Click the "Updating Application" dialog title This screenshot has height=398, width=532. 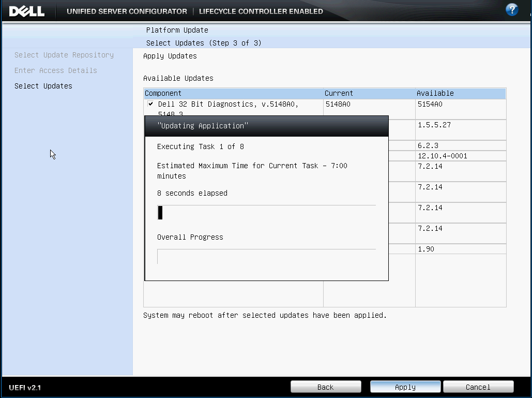203,126
